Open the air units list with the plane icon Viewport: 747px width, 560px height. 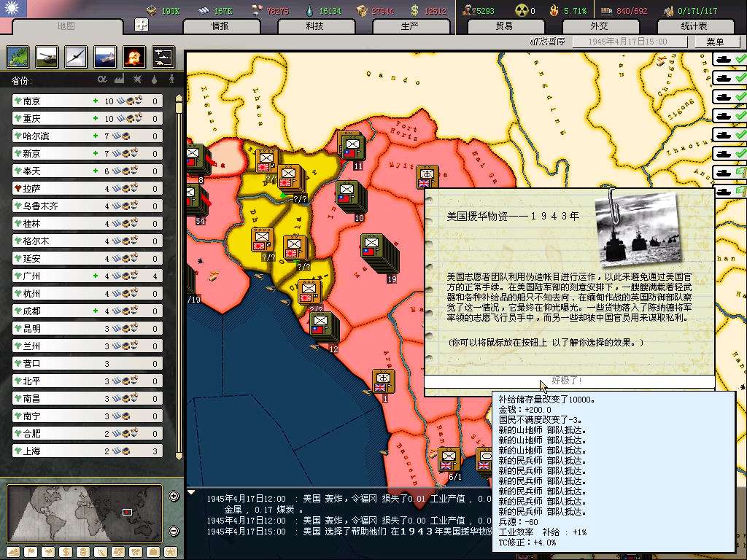point(75,56)
